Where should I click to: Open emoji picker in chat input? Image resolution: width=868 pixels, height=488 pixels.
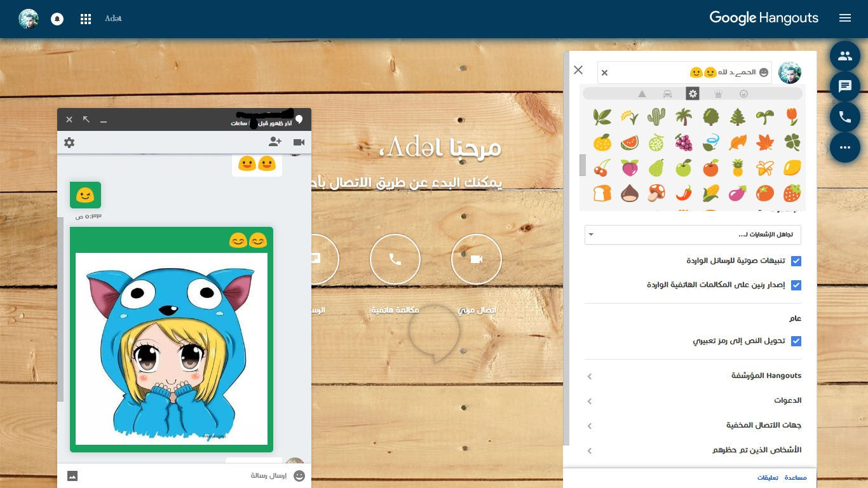pos(299,475)
